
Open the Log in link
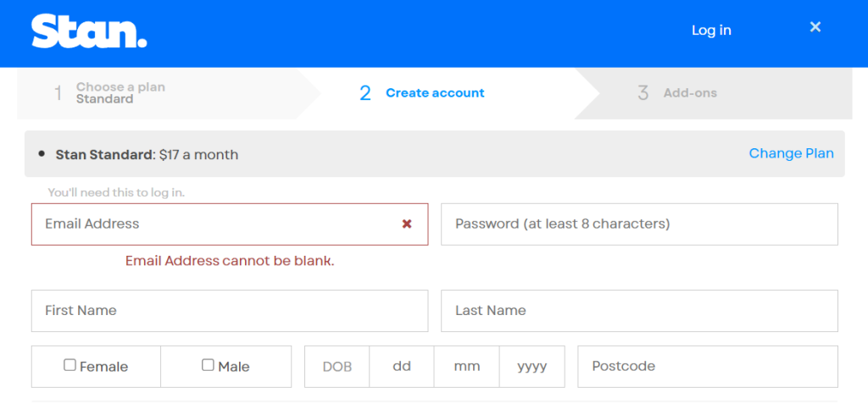(711, 30)
